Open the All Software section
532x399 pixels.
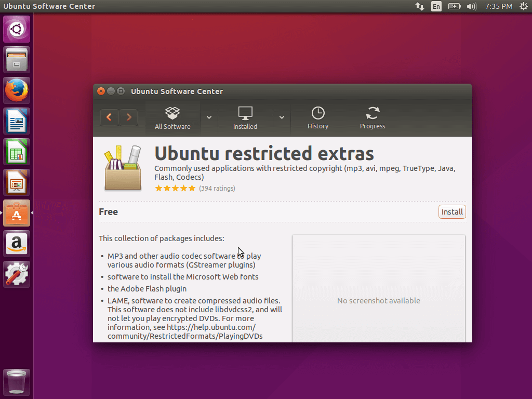tap(172, 118)
